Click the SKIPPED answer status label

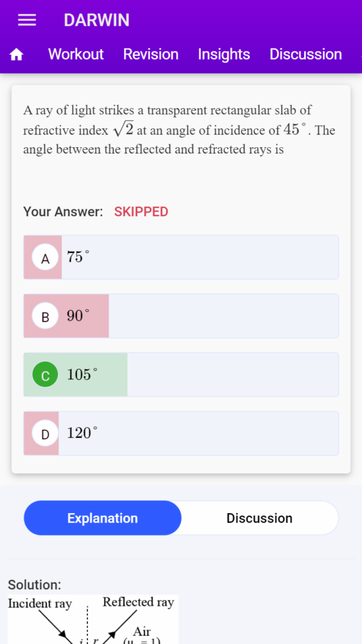pyautogui.click(x=141, y=212)
